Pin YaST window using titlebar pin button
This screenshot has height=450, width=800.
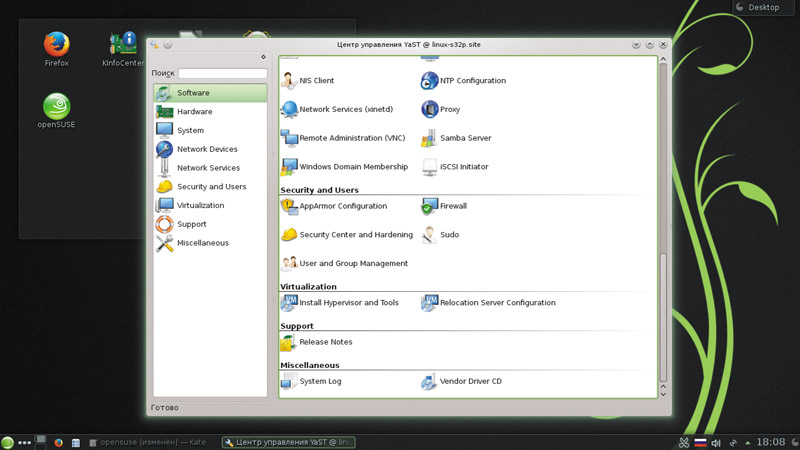pyautogui.click(x=168, y=45)
